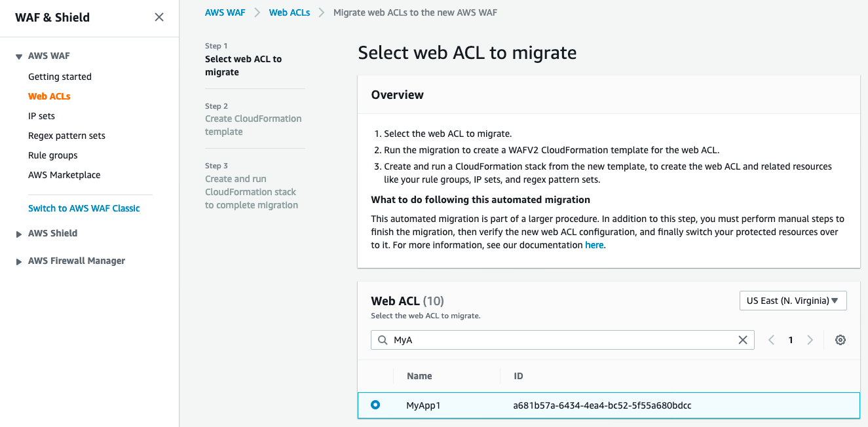Open the AWS WAF breadcrumb link
868x427 pixels.
tap(225, 12)
